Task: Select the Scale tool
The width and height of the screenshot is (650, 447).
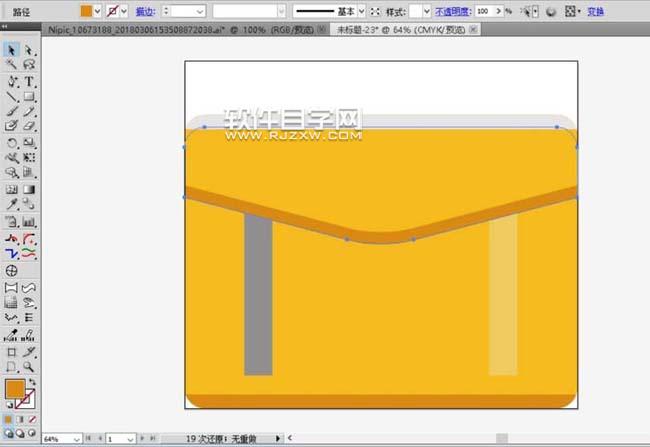Action: (x=29, y=143)
